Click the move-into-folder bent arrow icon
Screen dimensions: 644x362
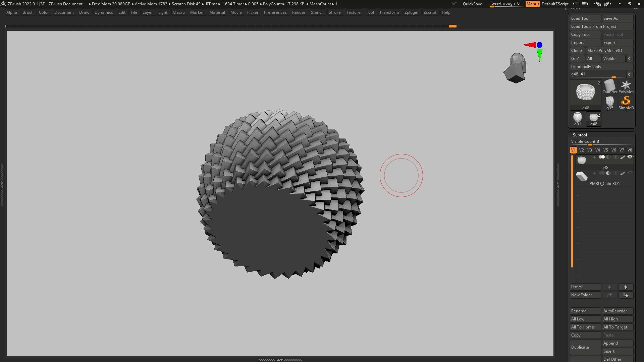pyautogui.click(x=626, y=295)
